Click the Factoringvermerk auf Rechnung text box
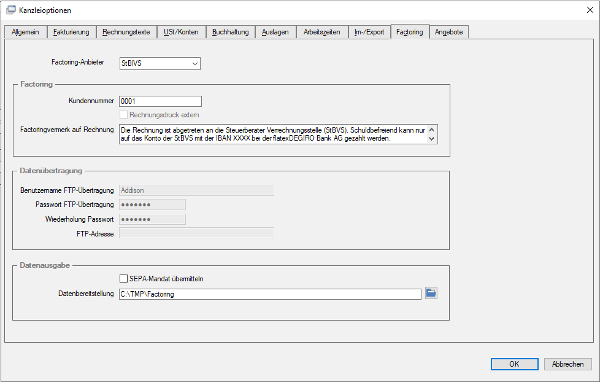Viewport: 600px width, 382px height. tap(279, 134)
